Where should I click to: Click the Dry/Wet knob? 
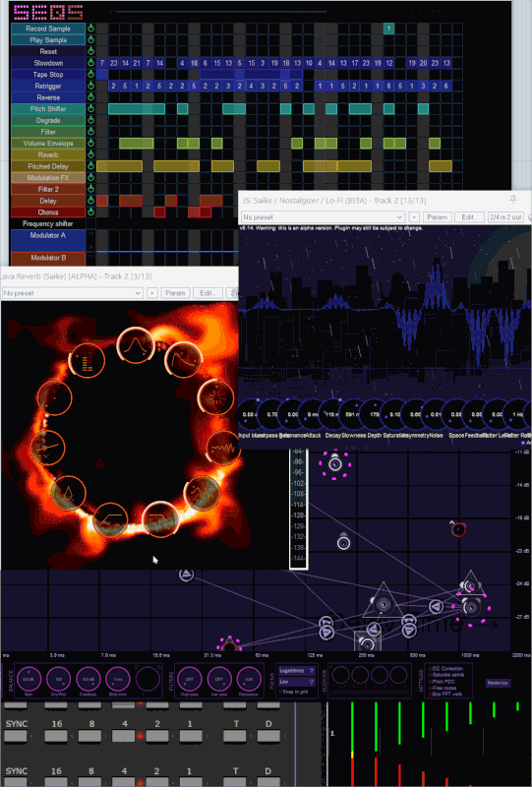pyautogui.click(x=58, y=679)
